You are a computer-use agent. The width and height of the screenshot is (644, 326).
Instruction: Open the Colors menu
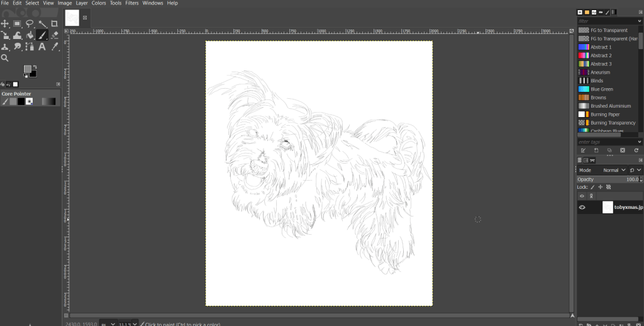[99, 3]
